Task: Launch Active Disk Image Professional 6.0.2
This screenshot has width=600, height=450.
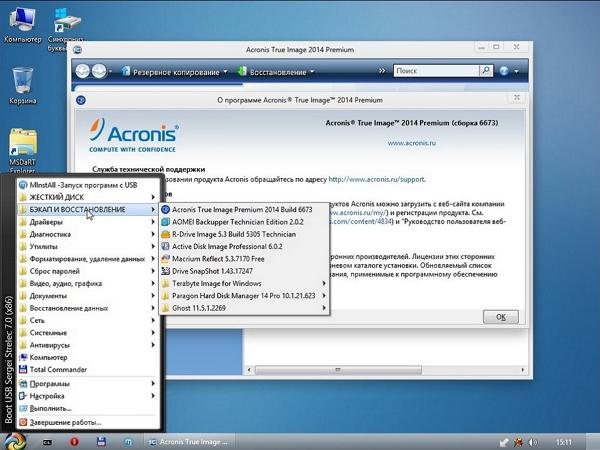Action: pyautogui.click(x=227, y=246)
